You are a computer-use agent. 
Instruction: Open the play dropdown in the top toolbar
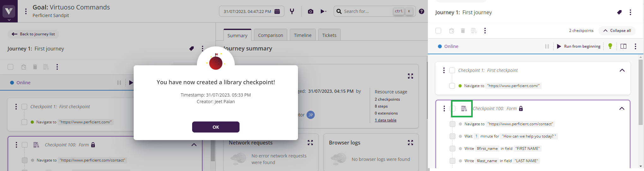pos(323,11)
